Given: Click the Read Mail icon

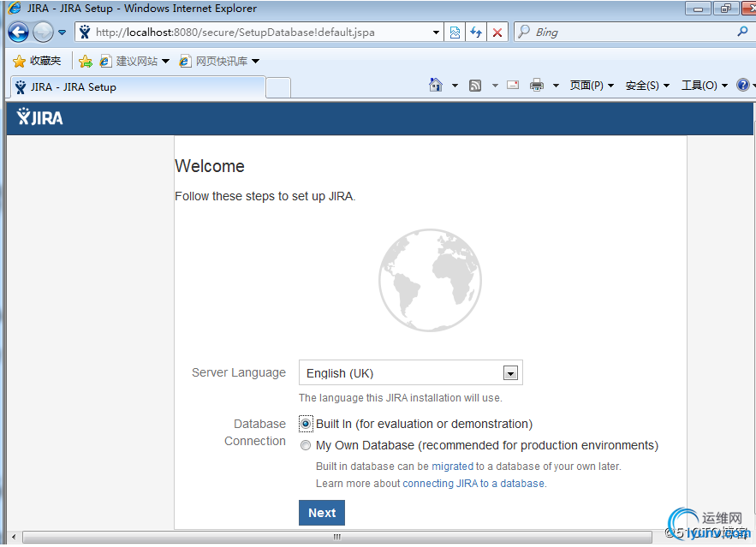Looking at the screenshot, I should coord(513,86).
